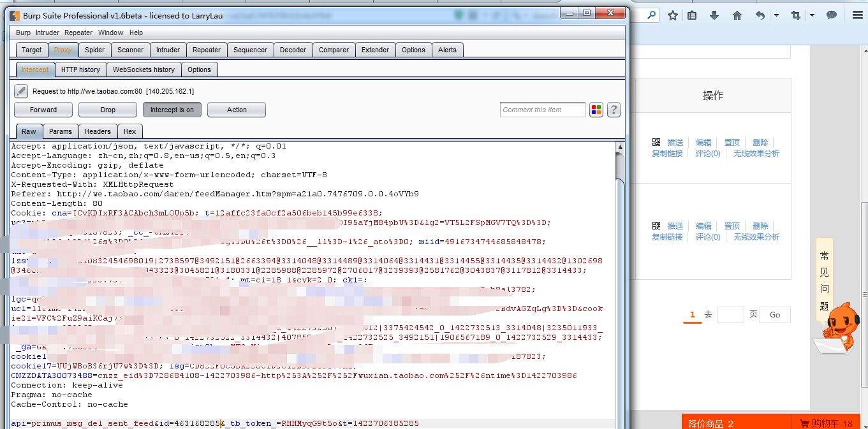Switch to the Scanner tab
The width and height of the screenshot is (868, 429).
(131, 50)
